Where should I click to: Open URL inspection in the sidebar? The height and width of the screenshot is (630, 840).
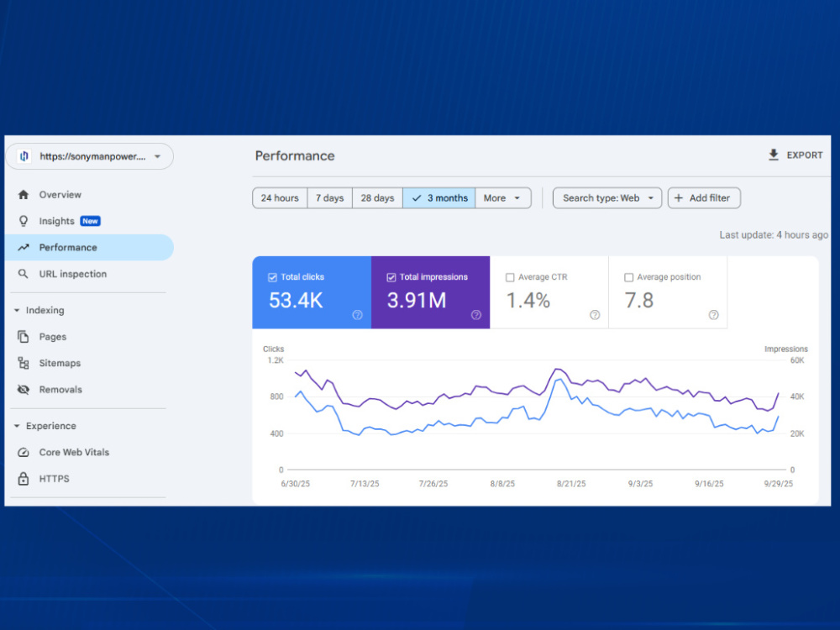[89, 274]
